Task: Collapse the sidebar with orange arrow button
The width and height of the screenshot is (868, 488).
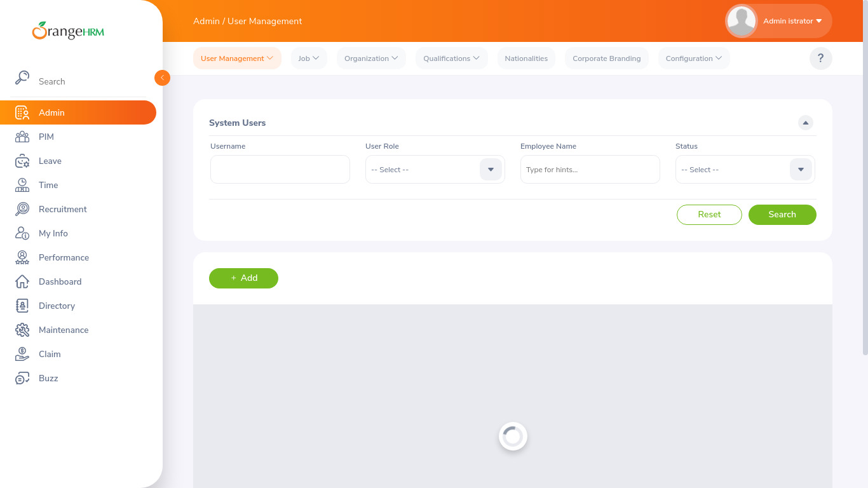Action: point(162,78)
